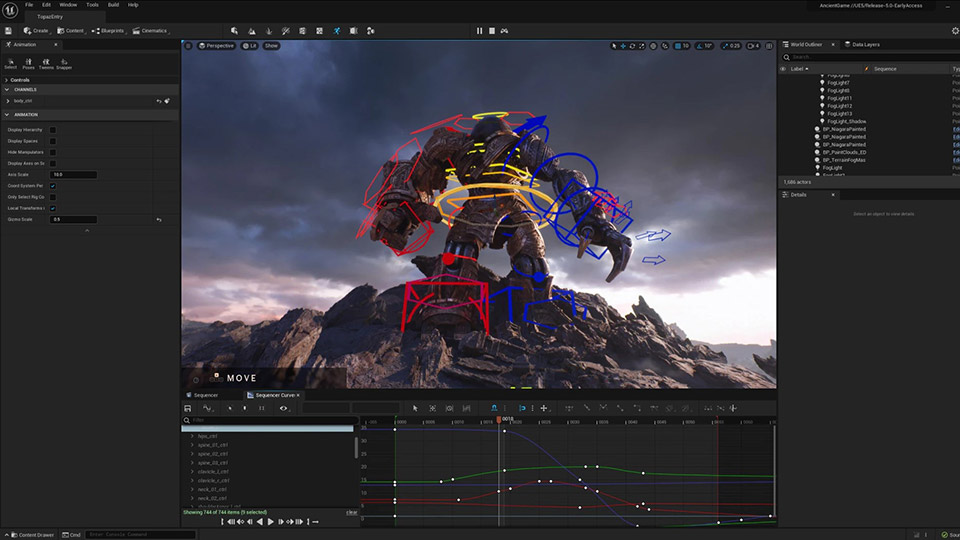Screen dimensions: 960x540
Task: Activate the scale gizmo in viewport
Action: click(642, 46)
